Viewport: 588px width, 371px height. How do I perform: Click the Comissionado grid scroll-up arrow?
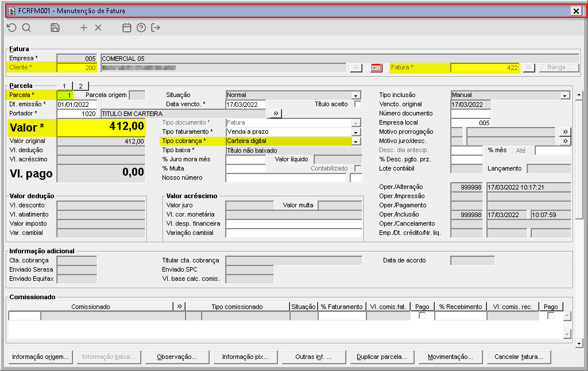tap(567, 316)
